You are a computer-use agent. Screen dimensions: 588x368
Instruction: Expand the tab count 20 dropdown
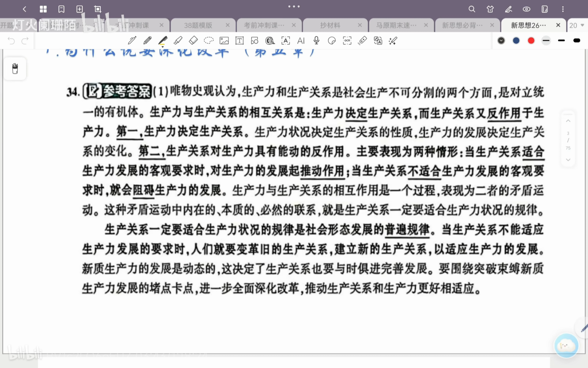coord(577,25)
